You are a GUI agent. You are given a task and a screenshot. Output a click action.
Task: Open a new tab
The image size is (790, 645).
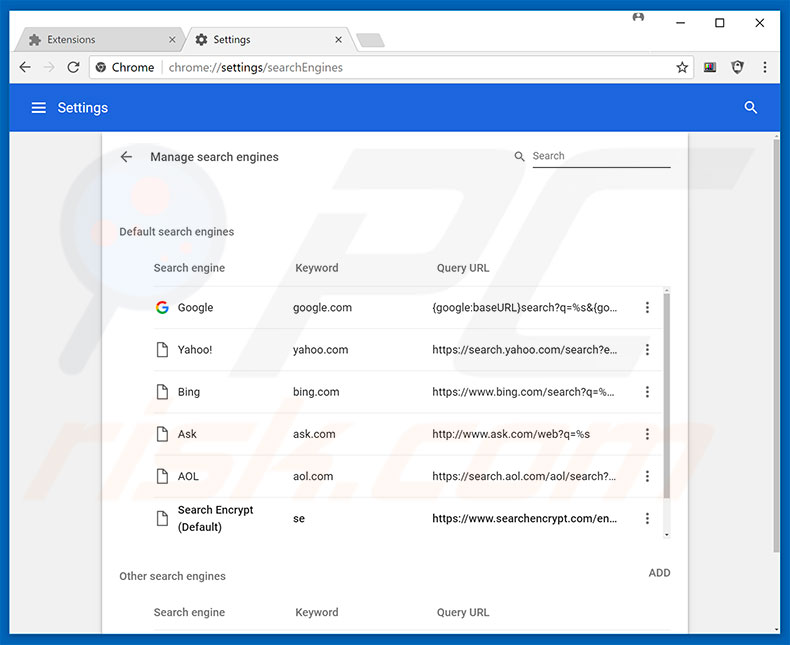point(369,40)
